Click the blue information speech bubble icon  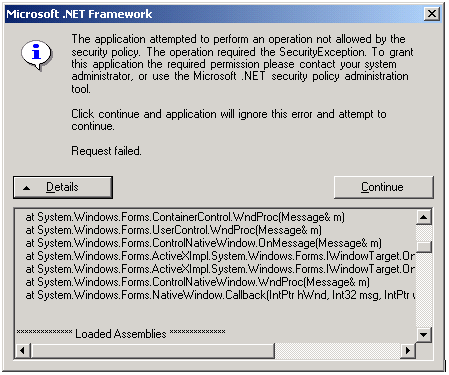[x=37, y=55]
